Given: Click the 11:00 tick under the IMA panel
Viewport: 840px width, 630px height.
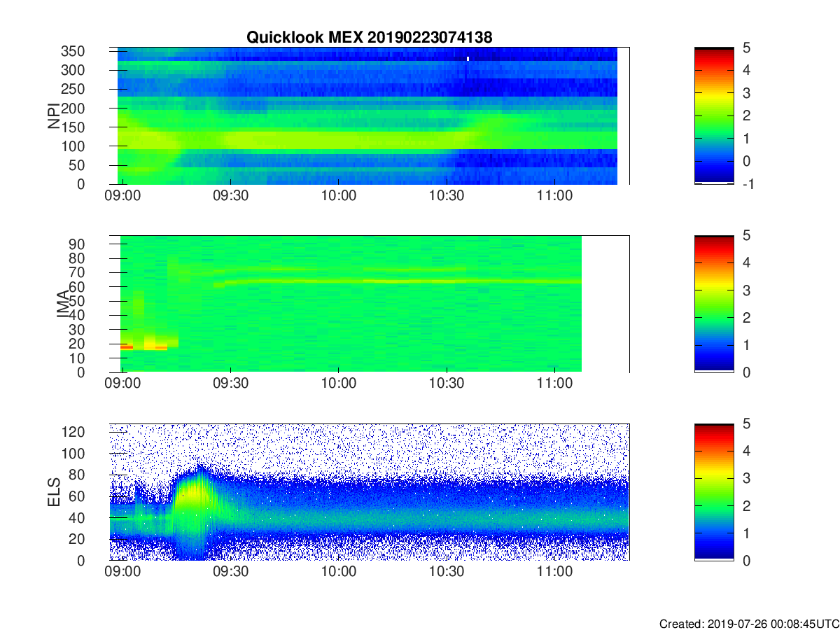Looking at the screenshot, I should click(x=554, y=384).
